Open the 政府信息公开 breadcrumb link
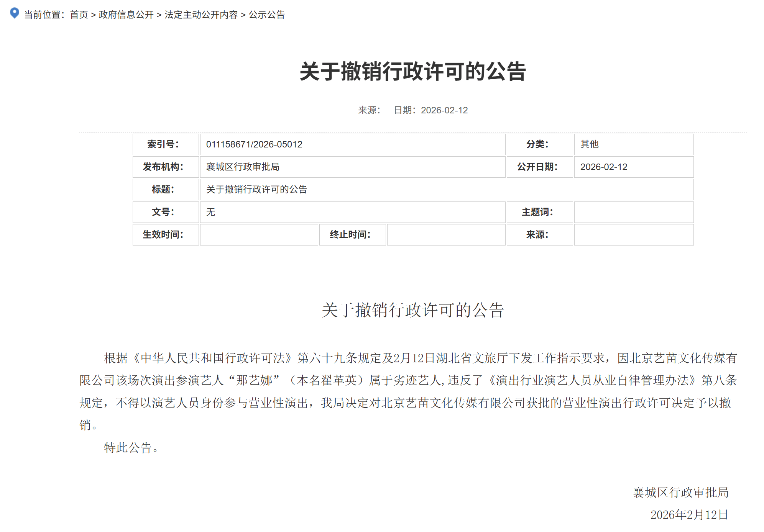The height and width of the screenshot is (532, 764). [x=127, y=15]
